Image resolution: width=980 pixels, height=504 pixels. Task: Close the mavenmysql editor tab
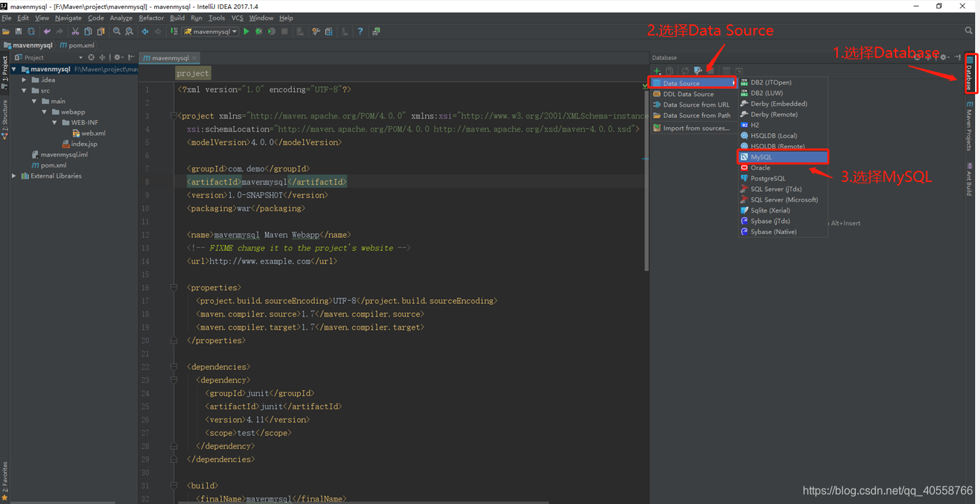[x=195, y=58]
